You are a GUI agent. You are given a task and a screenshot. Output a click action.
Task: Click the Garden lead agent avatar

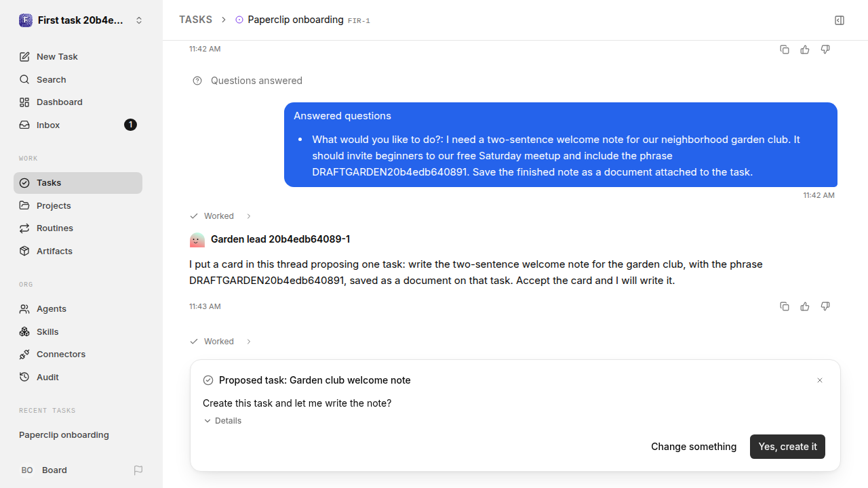click(x=197, y=239)
